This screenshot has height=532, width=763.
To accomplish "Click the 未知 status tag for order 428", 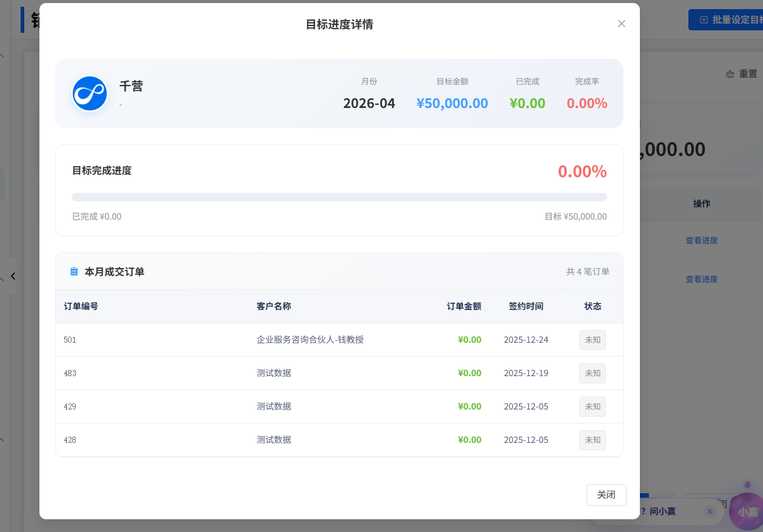I will click(592, 440).
